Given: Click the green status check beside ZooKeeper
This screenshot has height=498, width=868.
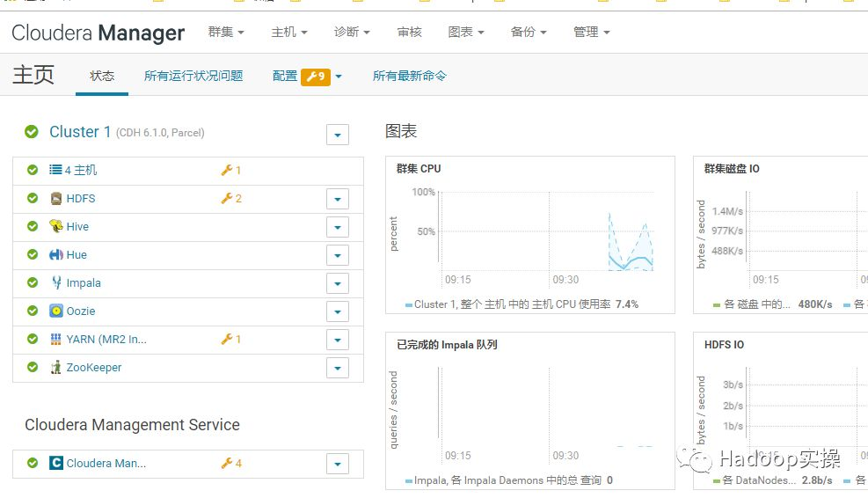Looking at the screenshot, I should pos(33,367).
